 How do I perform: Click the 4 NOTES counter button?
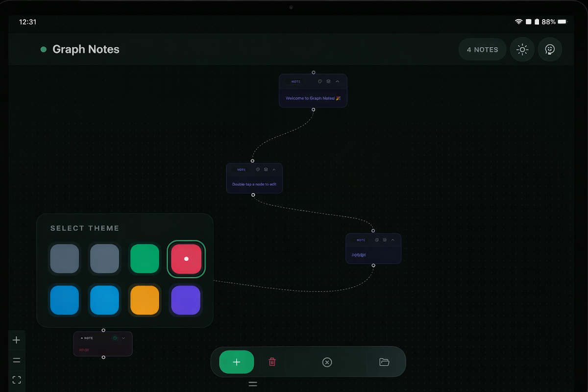(x=483, y=49)
